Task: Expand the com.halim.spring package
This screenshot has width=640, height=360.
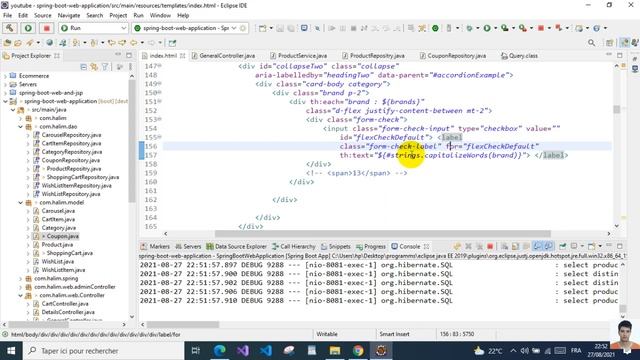Action: [20, 278]
